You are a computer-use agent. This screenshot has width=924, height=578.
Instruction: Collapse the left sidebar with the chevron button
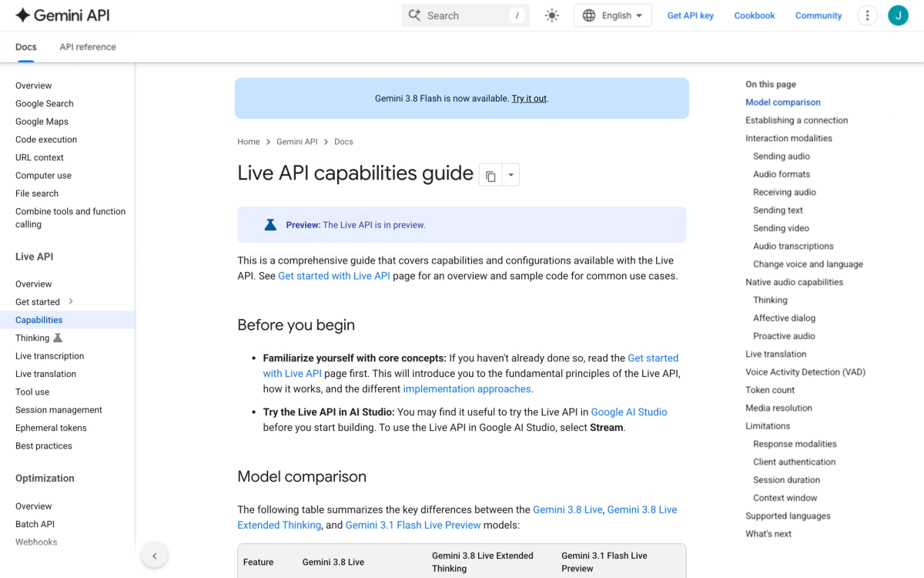[x=155, y=556]
